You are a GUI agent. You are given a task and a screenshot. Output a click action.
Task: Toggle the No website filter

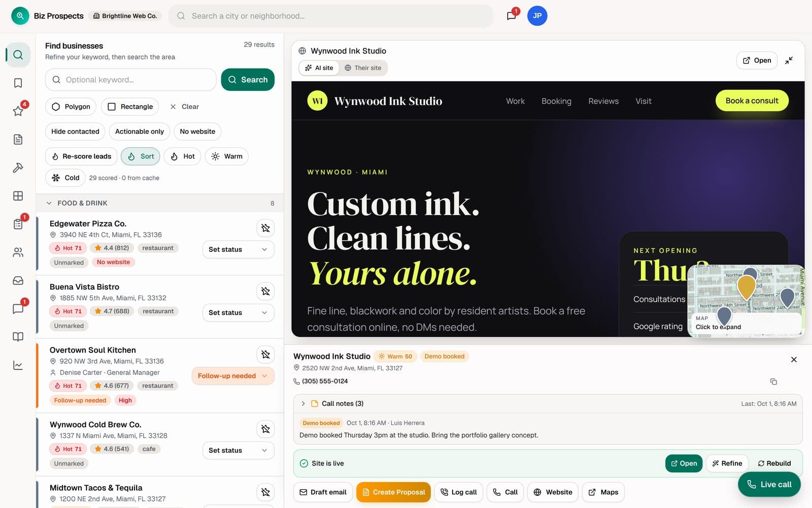197,132
